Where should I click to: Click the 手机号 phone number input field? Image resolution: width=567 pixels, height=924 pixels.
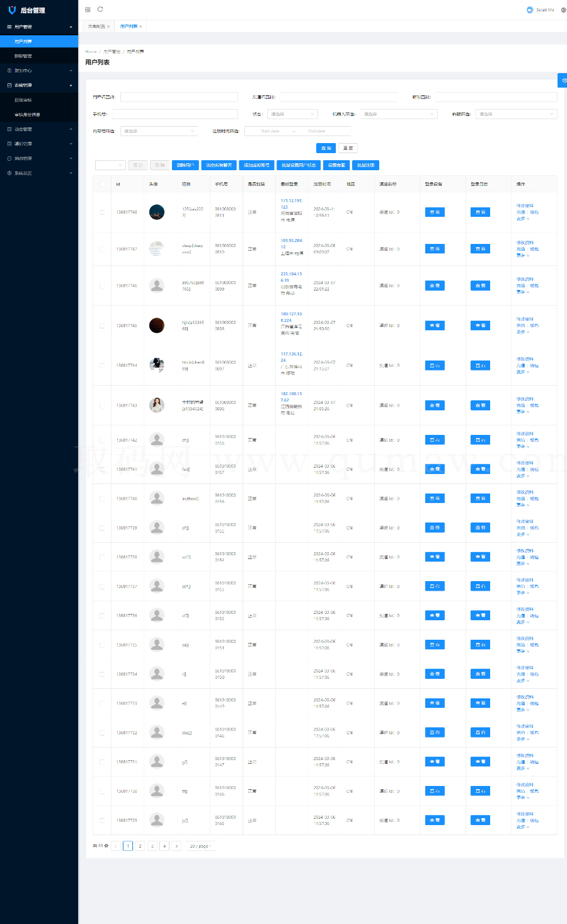pos(175,114)
